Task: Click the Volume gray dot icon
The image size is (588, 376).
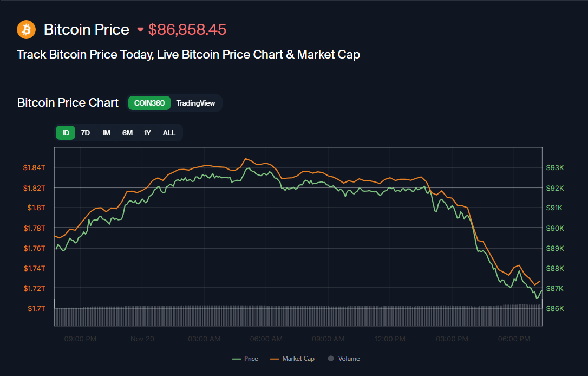Action: pyautogui.click(x=330, y=359)
